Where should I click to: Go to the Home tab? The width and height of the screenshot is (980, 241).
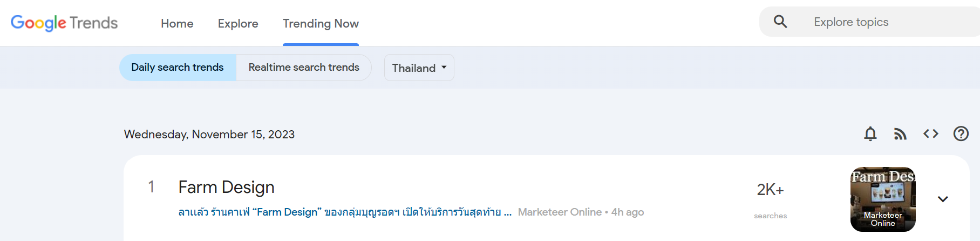click(177, 23)
